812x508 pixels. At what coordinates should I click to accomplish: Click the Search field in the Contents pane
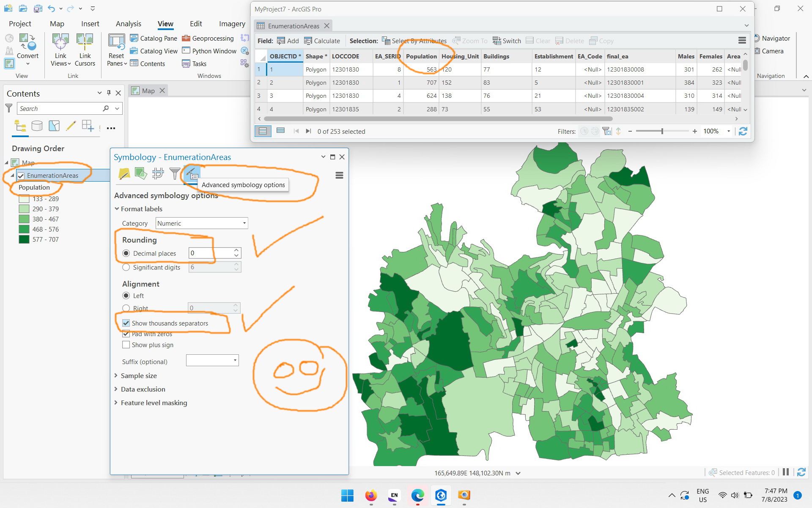click(x=59, y=108)
